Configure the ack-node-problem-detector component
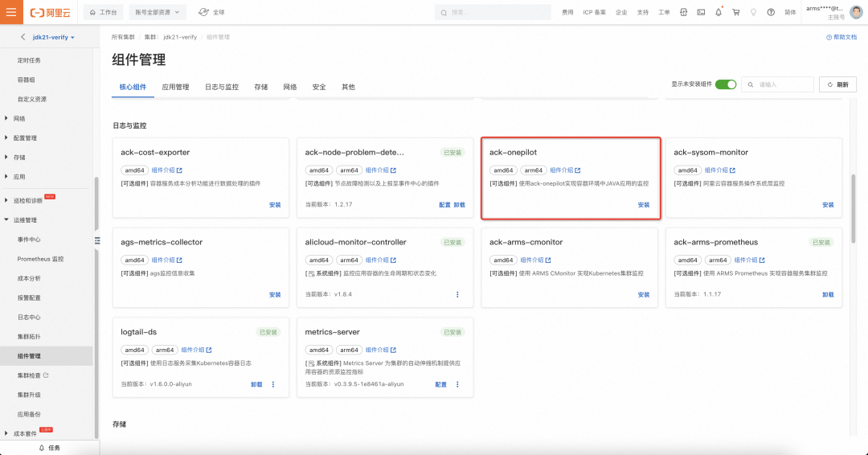 tap(444, 205)
